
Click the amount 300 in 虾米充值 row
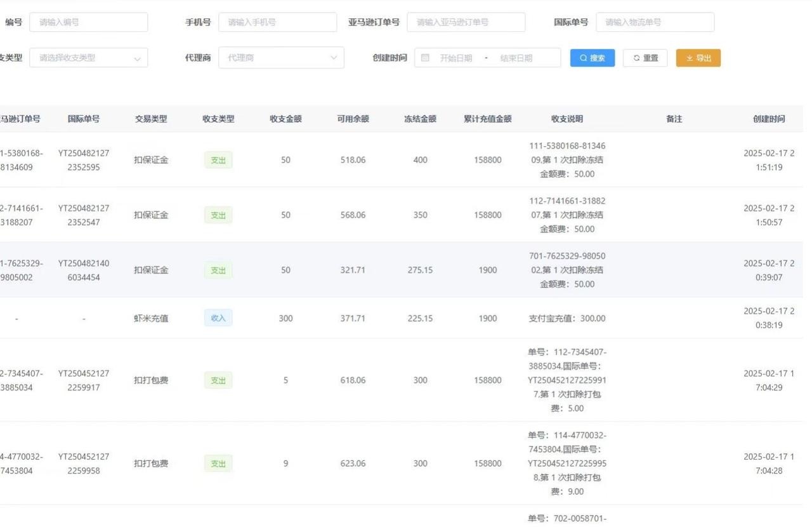coord(285,318)
